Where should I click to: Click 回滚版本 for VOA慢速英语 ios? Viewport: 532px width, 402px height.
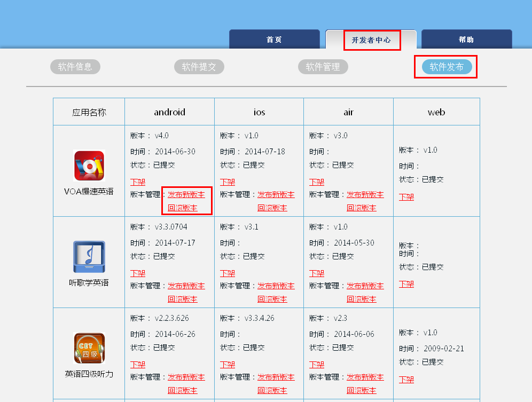(x=272, y=208)
